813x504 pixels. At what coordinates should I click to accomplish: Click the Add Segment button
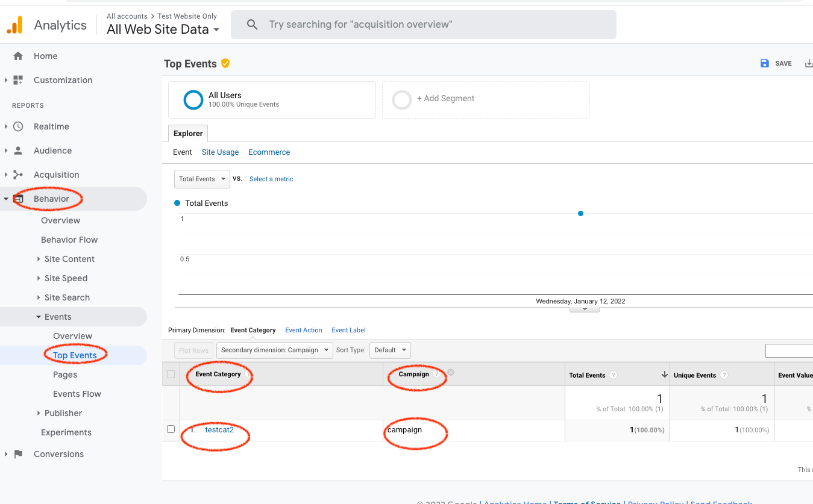[x=445, y=99]
